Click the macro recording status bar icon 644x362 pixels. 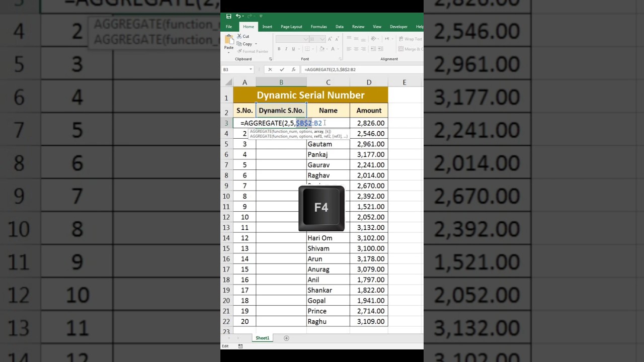click(240, 346)
